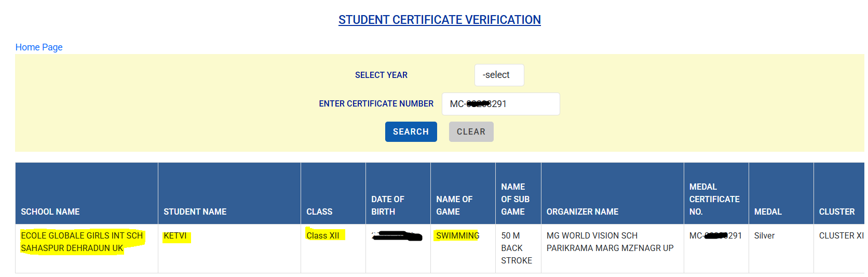This screenshot has width=868, height=277.
Task: Select the 50 M BACK STROKE cell
Action: [518, 248]
